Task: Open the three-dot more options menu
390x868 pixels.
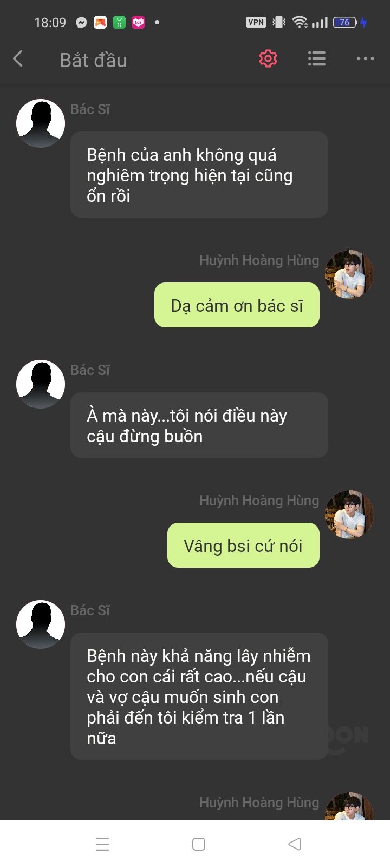Action: [x=366, y=58]
